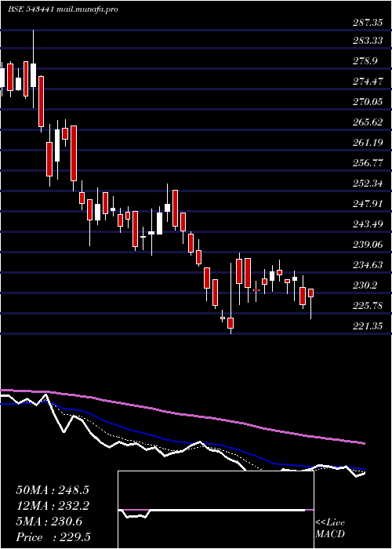
Task: Click the tallest-wick candle near 287.35
Action: (x=33, y=69)
